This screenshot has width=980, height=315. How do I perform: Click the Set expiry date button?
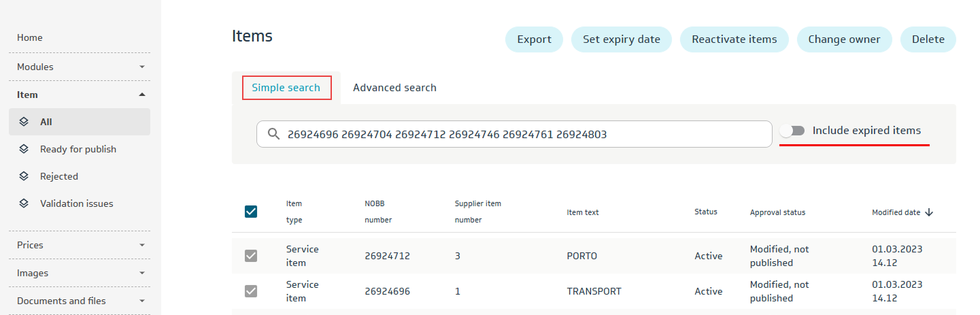click(x=621, y=39)
